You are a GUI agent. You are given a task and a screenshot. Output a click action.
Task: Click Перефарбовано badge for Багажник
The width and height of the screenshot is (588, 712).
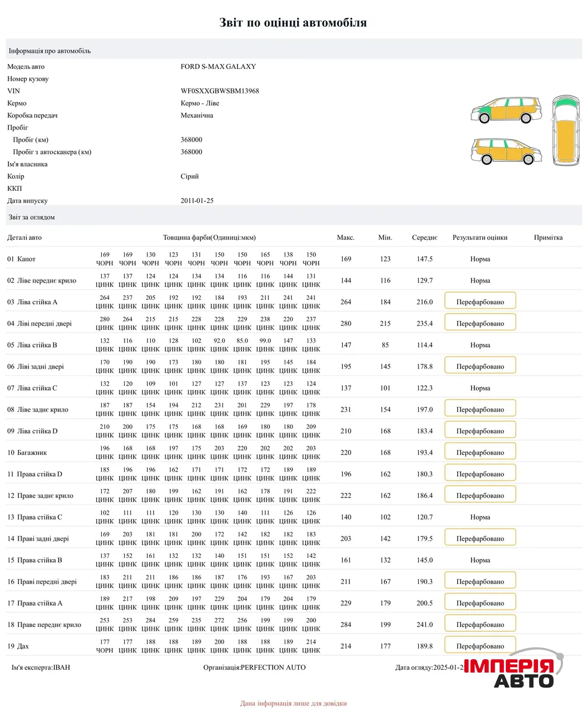(x=480, y=451)
